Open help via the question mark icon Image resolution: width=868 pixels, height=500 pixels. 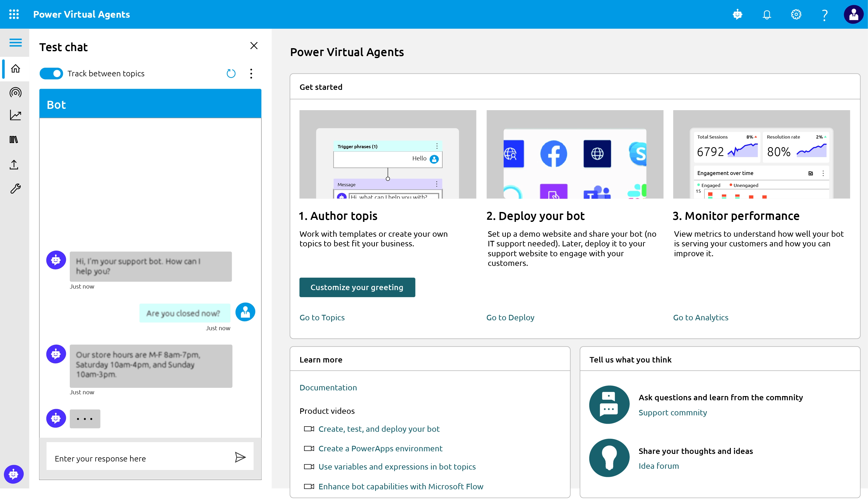[824, 14]
